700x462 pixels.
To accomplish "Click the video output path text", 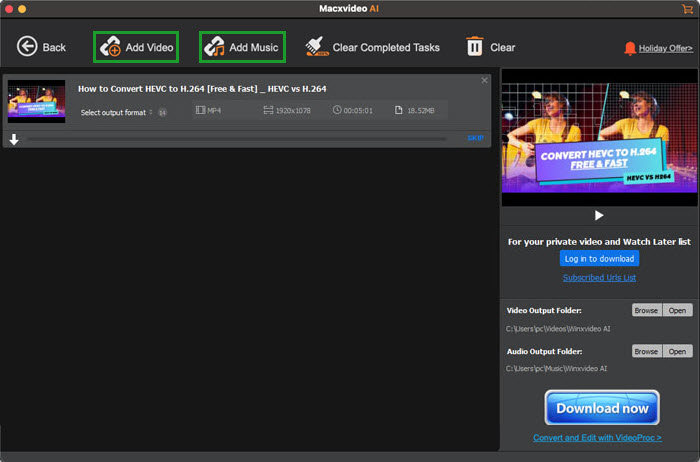I will pyautogui.click(x=558, y=329).
